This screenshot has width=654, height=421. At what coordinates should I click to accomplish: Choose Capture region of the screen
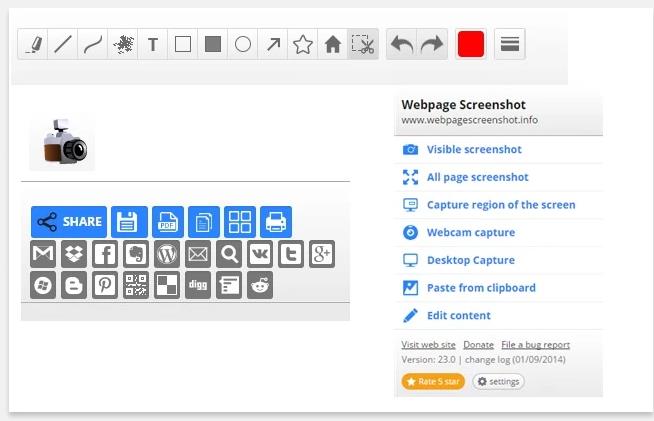coord(498,205)
